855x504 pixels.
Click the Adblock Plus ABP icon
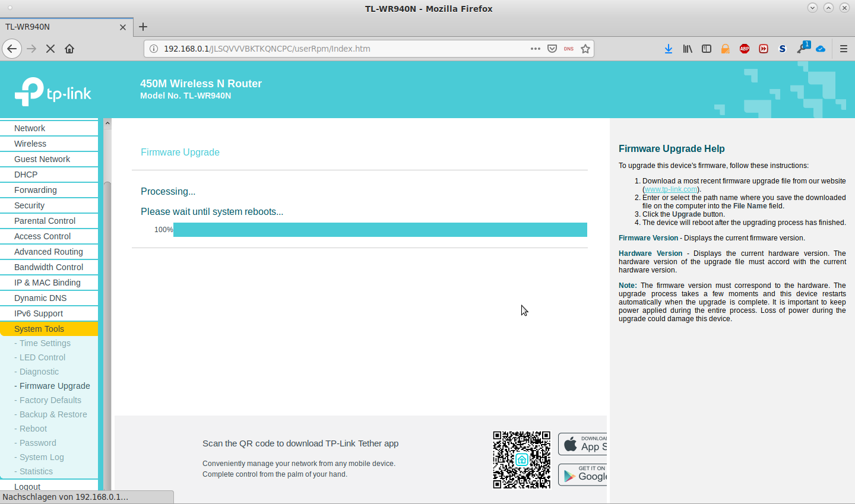(744, 49)
